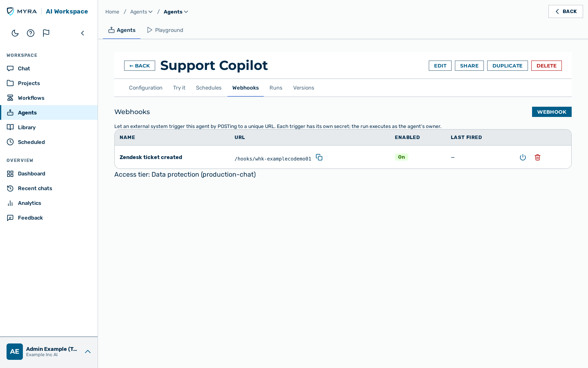Click the BACK button beside Support Copilot

coord(139,66)
